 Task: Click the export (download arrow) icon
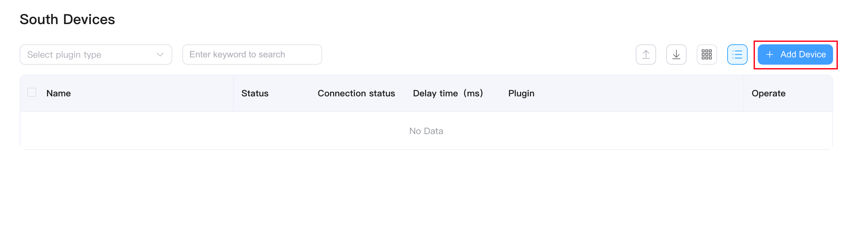coord(676,55)
